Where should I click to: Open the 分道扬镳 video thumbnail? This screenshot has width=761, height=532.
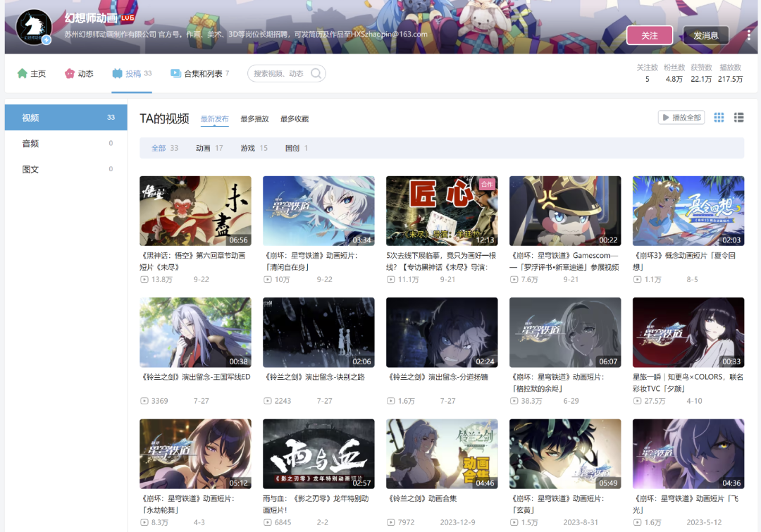pos(442,333)
